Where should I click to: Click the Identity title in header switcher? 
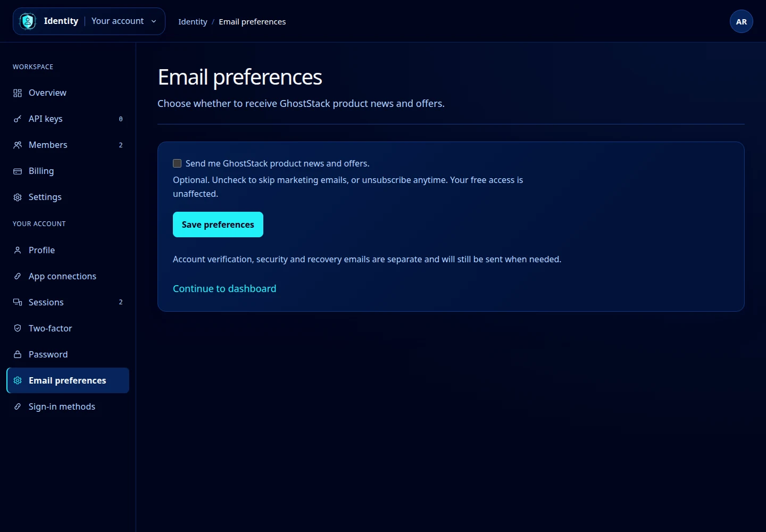coord(61,21)
